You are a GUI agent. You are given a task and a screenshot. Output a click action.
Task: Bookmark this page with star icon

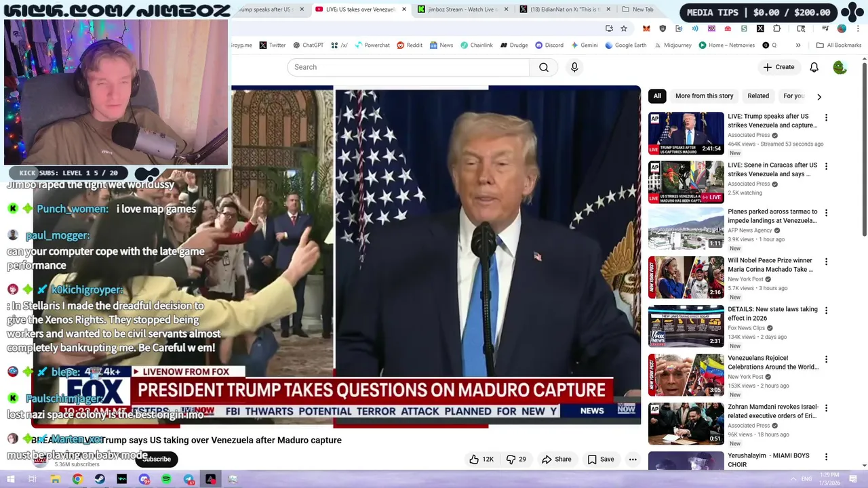tap(624, 28)
